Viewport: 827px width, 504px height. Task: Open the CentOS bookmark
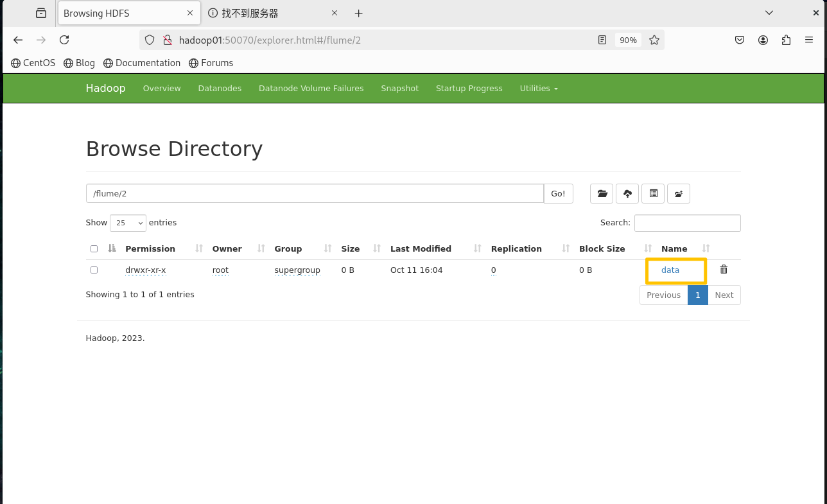(33, 63)
